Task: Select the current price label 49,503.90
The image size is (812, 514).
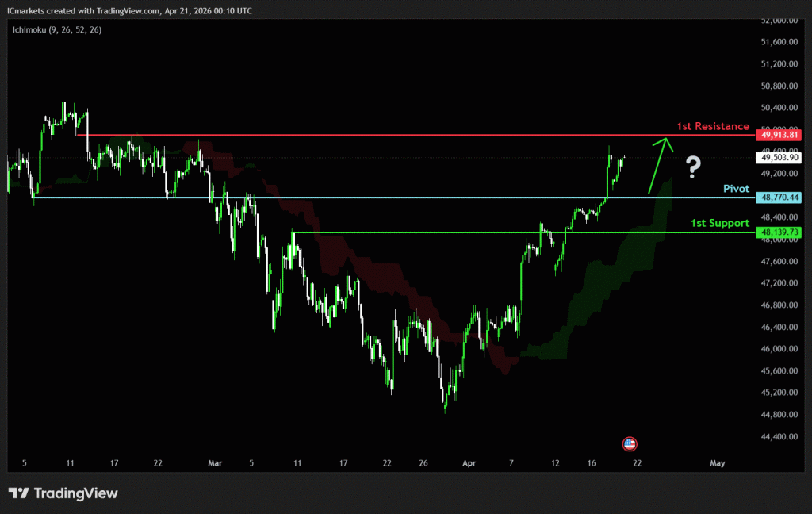Action: pyautogui.click(x=779, y=158)
